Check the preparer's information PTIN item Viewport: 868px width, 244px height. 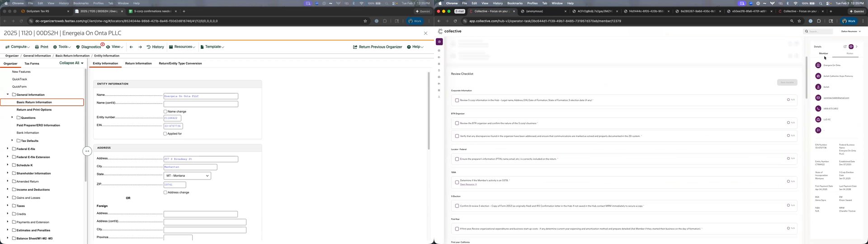[457, 159]
